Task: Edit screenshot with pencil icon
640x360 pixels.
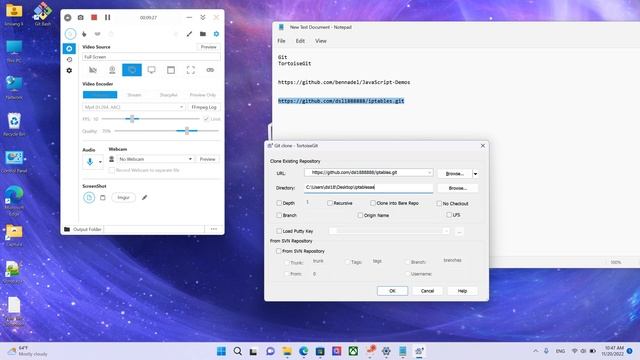Action: tap(144, 198)
